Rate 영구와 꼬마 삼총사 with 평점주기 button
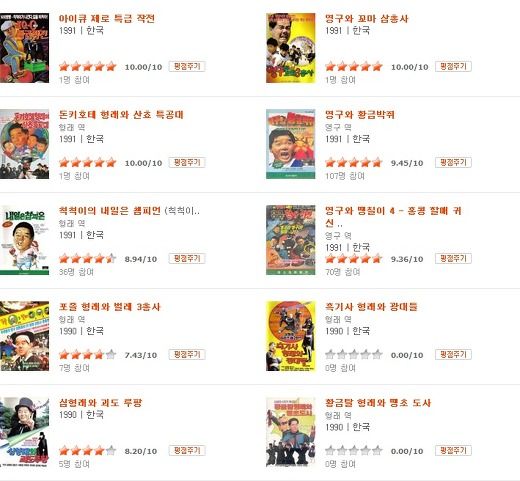This screenshot has width=520, height=481. pyautogui.click(x=453, y=66)
